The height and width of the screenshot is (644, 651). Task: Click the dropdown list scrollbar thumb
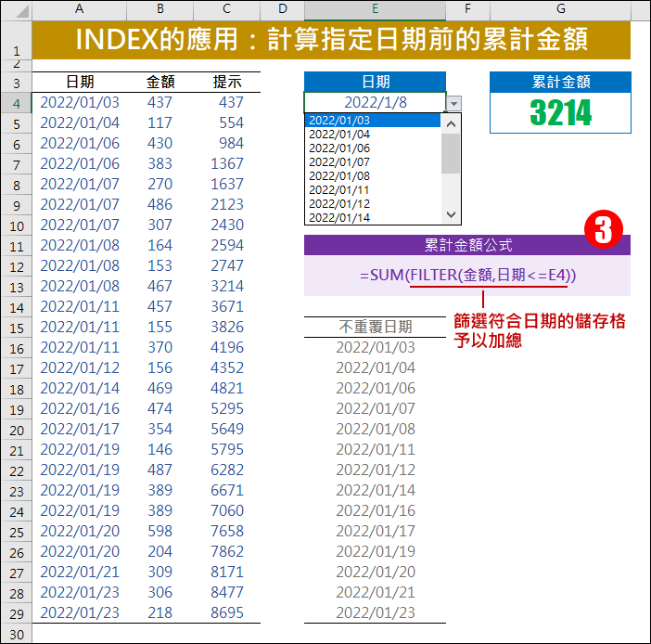pos(451,153)
